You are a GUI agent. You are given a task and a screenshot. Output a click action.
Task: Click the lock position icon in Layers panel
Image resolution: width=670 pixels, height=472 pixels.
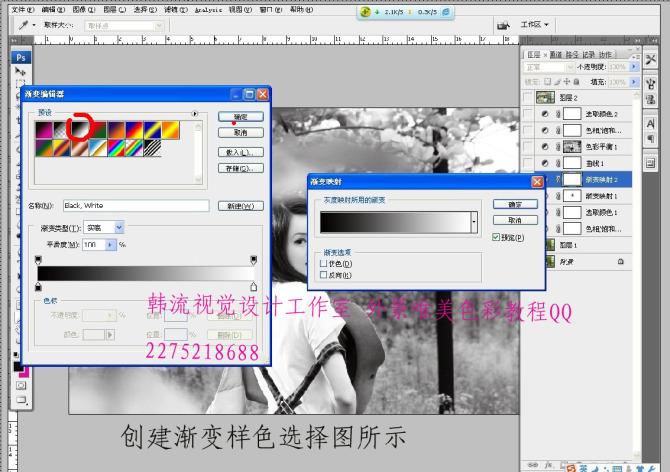567,82
